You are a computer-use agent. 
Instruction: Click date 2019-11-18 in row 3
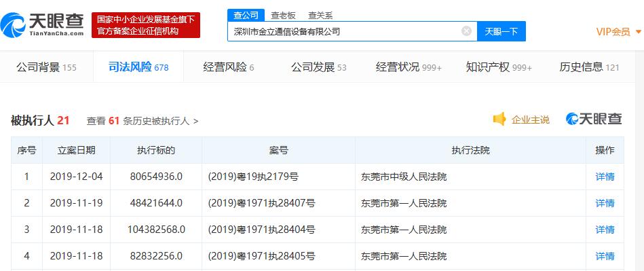click(x=77, y=230)
